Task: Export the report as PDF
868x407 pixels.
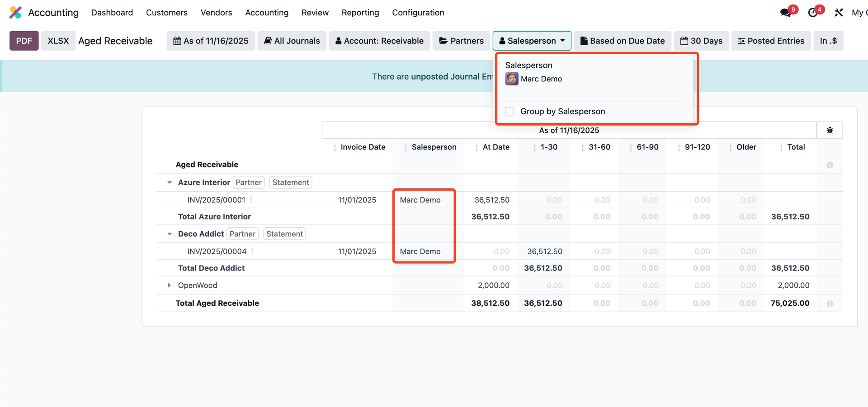Action: (x=24, y=41)
